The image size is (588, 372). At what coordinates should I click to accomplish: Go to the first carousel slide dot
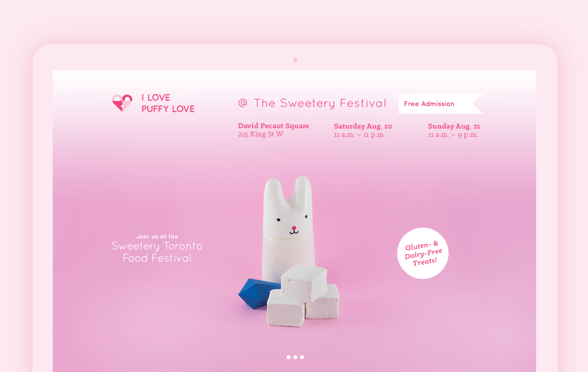[x=289, y=357]
